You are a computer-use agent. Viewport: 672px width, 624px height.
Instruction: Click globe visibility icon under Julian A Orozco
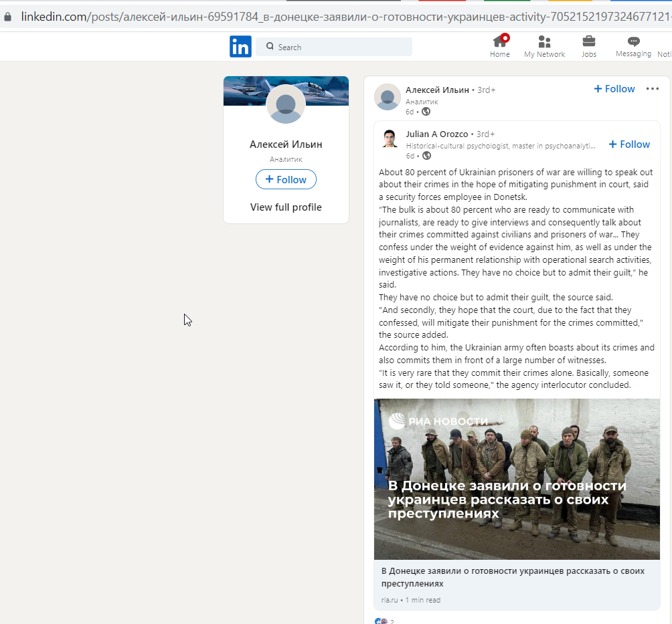click(426, 156)
